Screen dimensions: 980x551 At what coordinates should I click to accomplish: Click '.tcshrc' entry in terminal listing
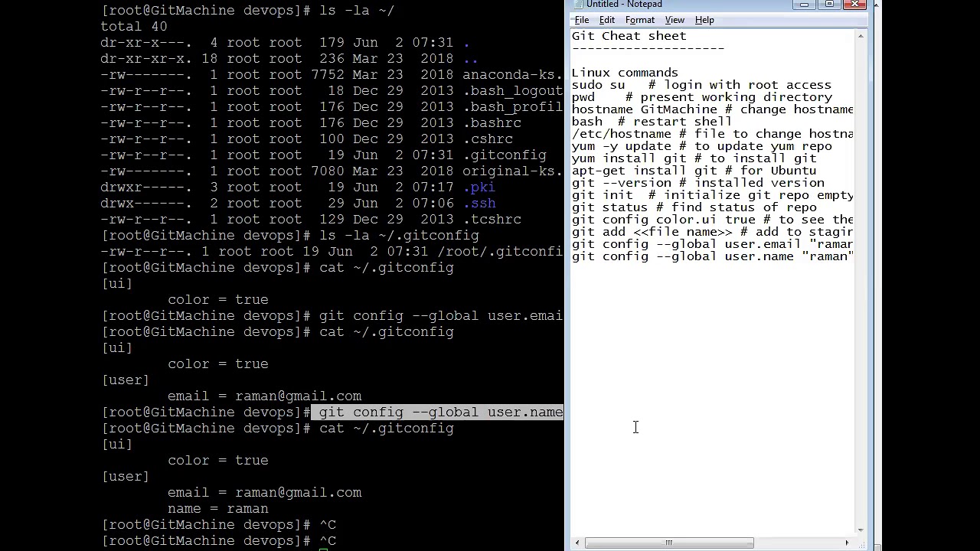pos(492,220)
